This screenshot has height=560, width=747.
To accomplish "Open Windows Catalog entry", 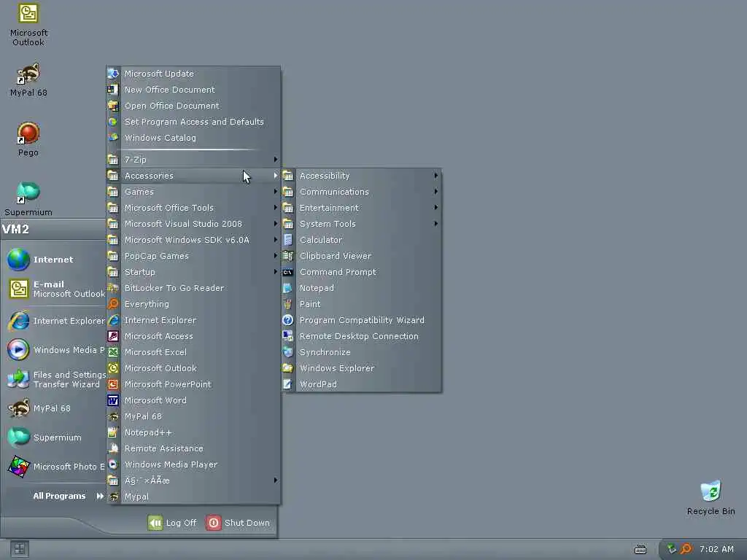I will [193, 138].
